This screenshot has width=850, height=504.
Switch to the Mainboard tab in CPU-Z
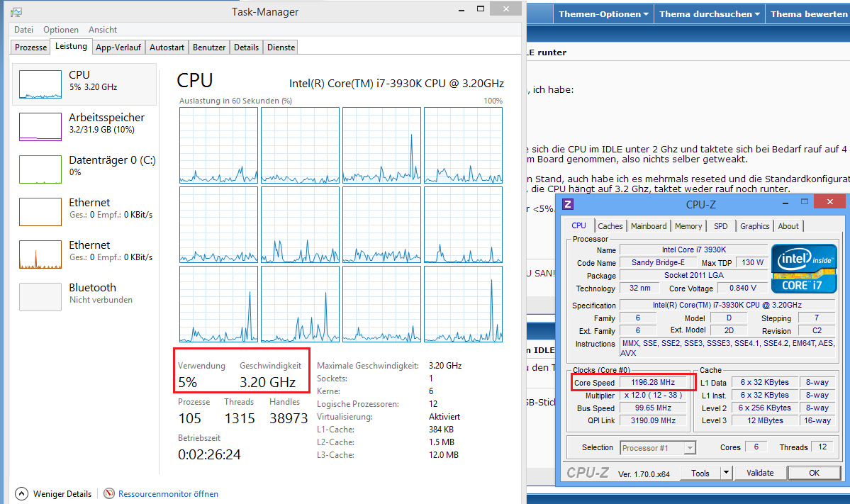click(649, 226)
